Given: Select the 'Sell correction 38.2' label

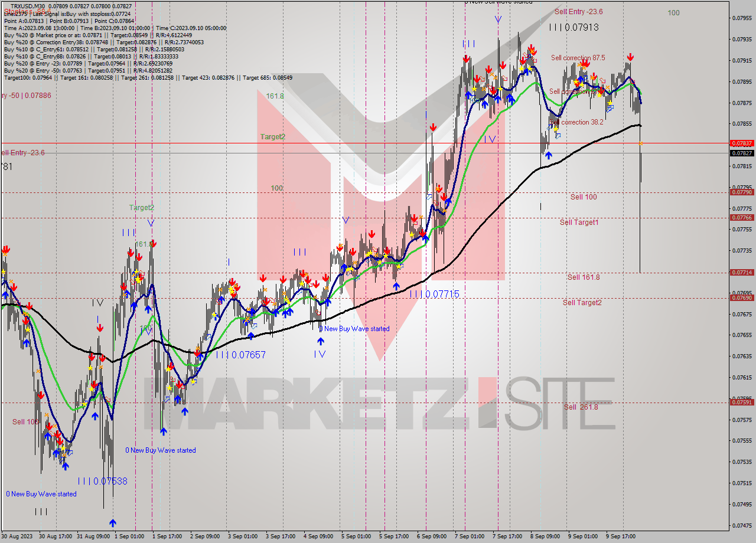Looking at the screenshot, I should click(x=576, y=122).
